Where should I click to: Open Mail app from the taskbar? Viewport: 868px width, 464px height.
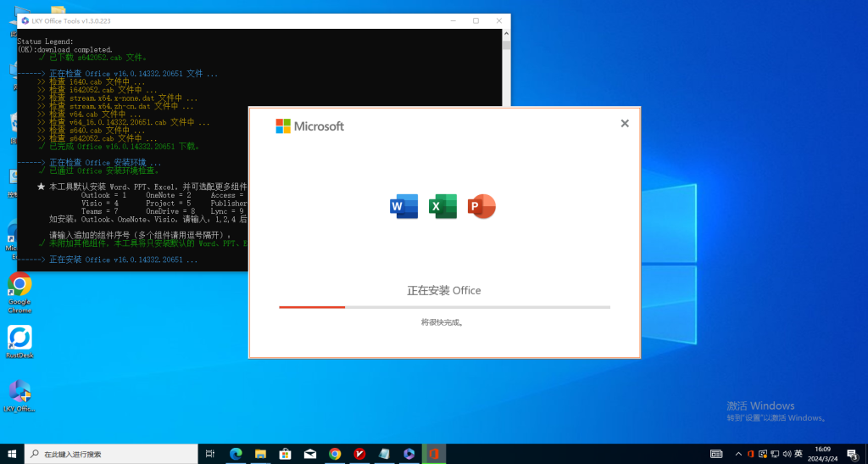[310, 454]
